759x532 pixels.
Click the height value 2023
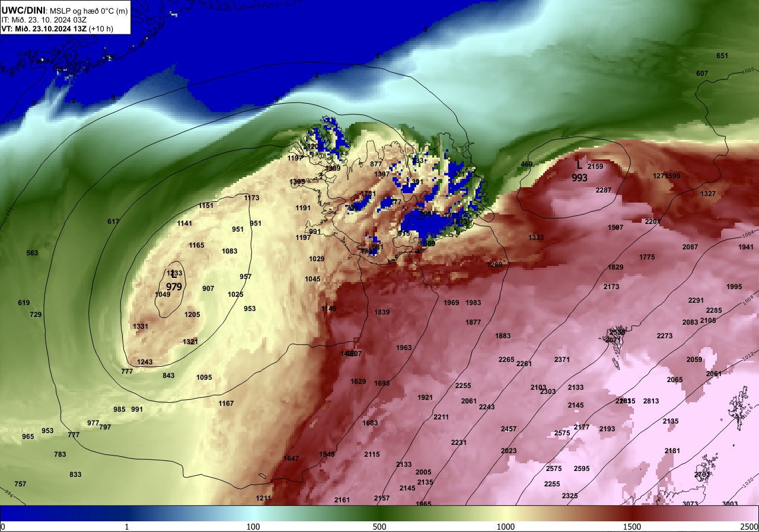(509, 451)
